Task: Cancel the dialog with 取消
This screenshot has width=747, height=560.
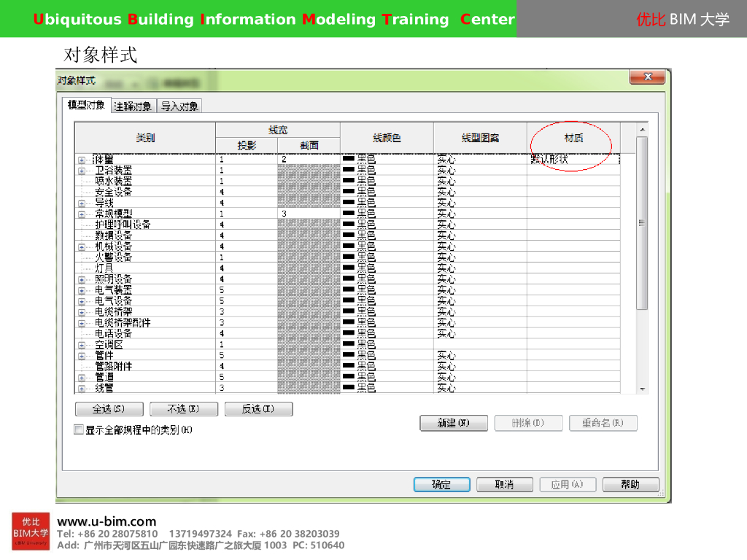Action: [x=504, y=484]
